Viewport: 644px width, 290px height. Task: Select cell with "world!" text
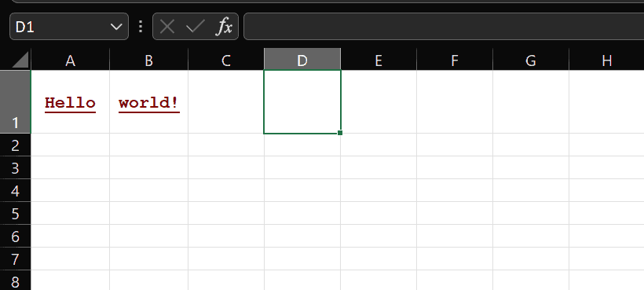148,102
